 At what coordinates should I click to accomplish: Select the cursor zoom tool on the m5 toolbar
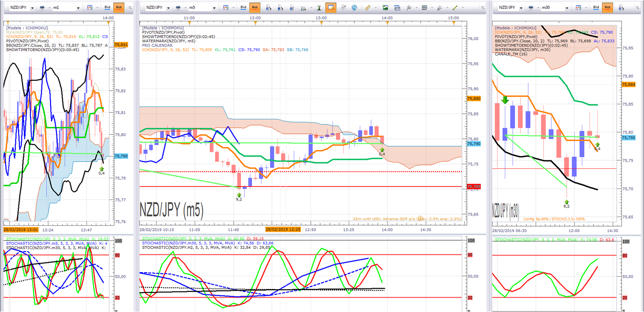pyautogui.click(x=292, y=8)
